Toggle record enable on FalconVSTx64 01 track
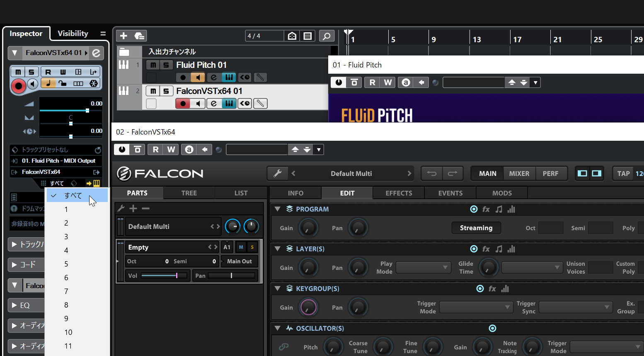Viewport: 644px width, 356px height. 183,103
